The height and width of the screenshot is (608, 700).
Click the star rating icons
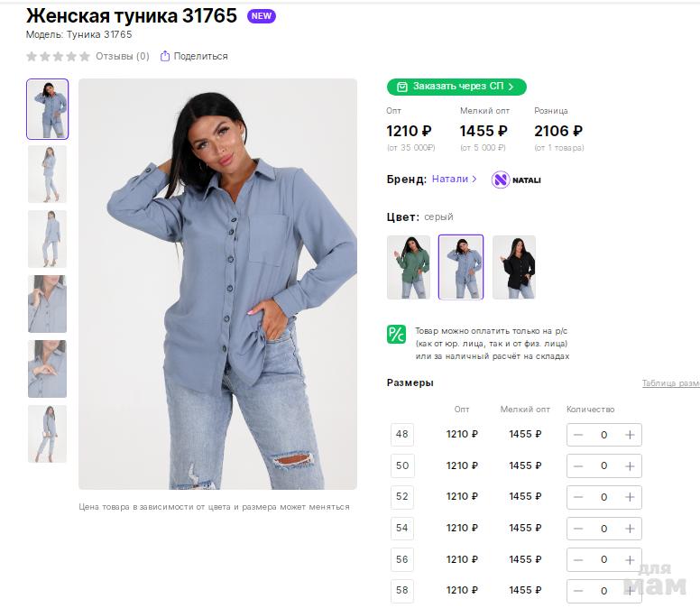(58, 56)
